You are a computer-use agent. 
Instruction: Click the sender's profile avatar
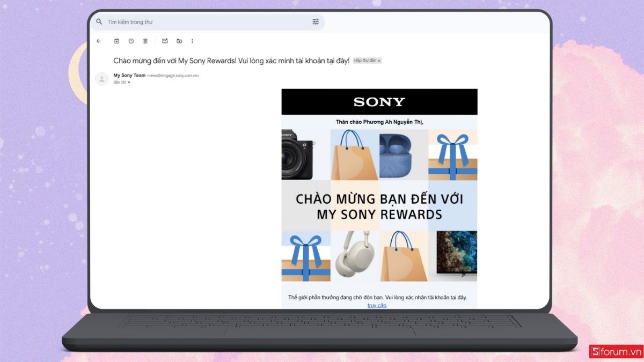click(x=102, y=79)
